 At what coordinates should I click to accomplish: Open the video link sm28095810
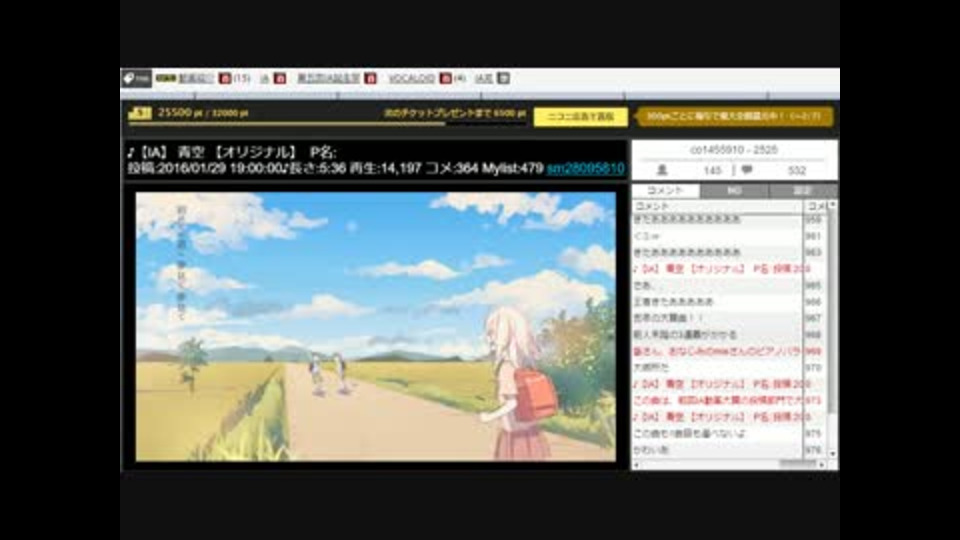[585, 168]
